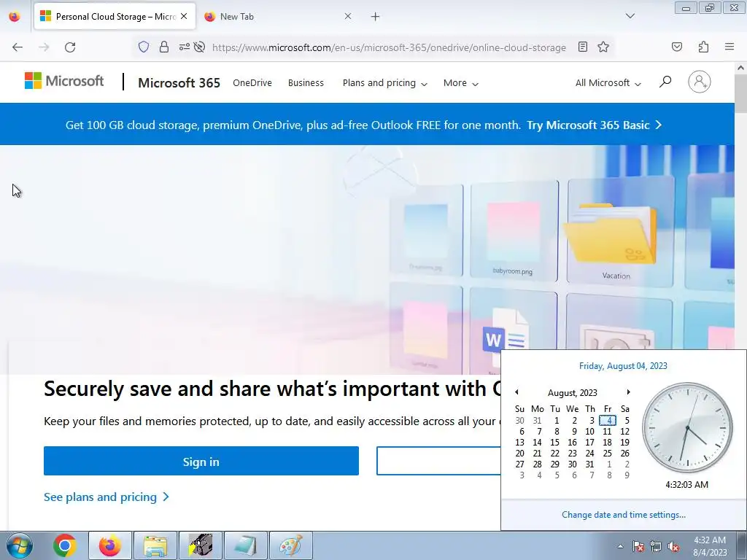Open Windows Explorer from the taskbar

(155, 545)
